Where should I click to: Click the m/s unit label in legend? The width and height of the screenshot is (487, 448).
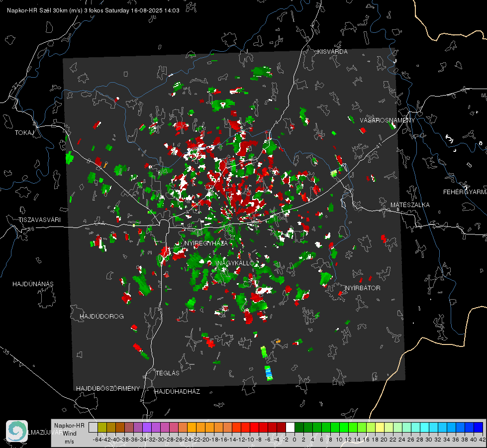point(69,442)
